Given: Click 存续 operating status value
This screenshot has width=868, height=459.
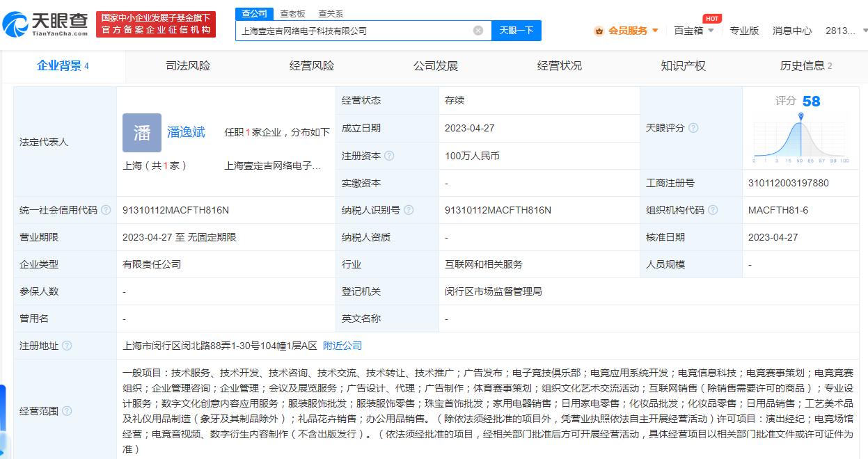Looking at the screenshot, I should click(455, 100).
